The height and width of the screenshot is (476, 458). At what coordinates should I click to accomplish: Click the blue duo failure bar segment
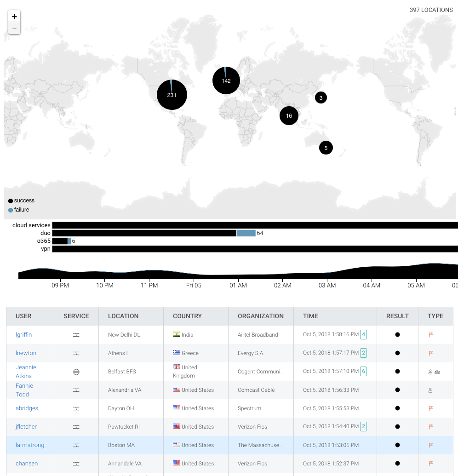246,233
